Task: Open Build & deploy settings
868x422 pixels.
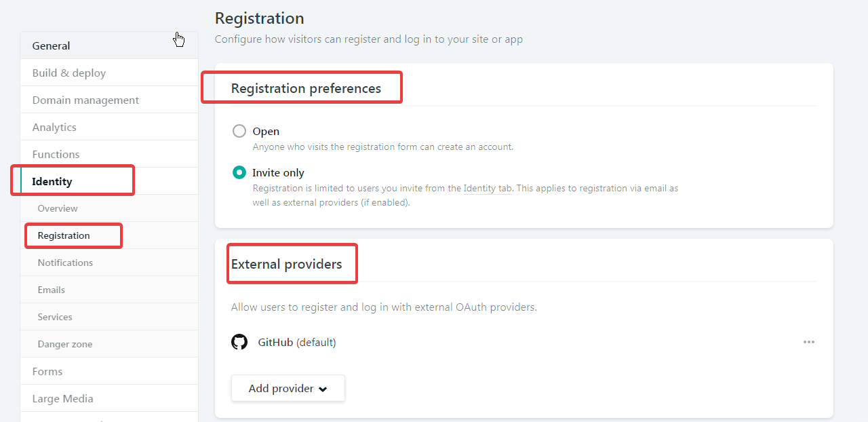Action: [x=109, y=73]
